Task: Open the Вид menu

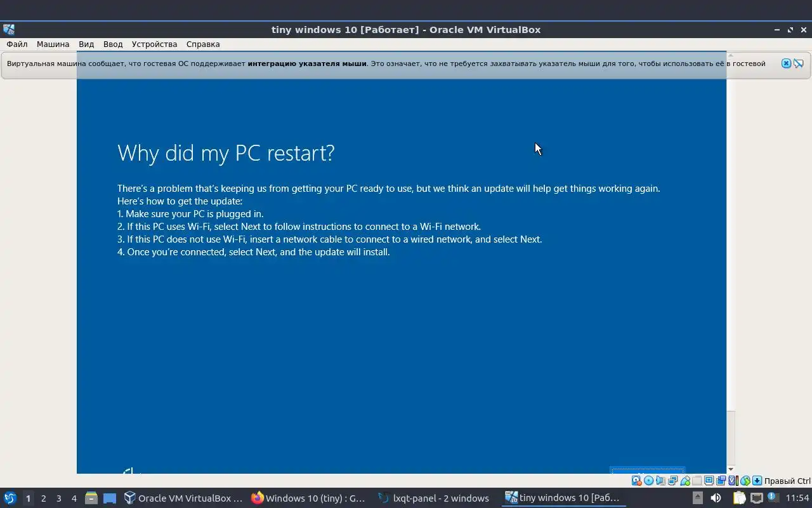Action: (86, 44)
